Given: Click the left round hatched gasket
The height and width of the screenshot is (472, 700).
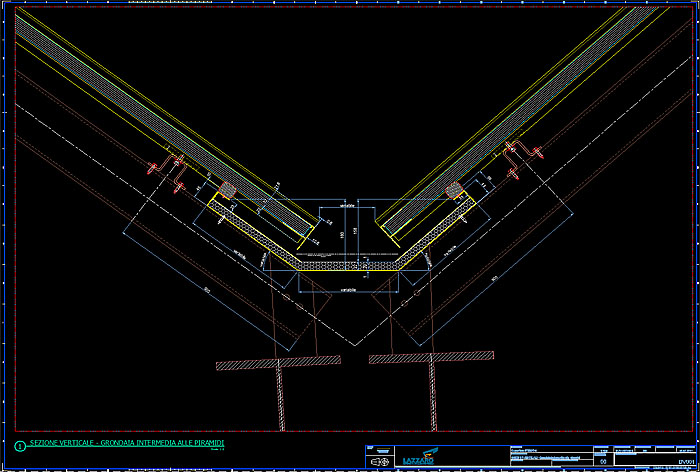Looking at the screenshot, I should pos(227,190).
